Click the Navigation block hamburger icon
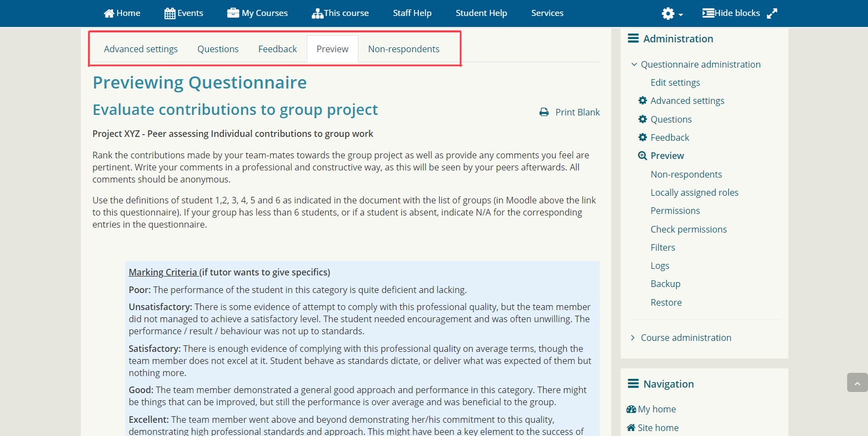 (633, 384)
